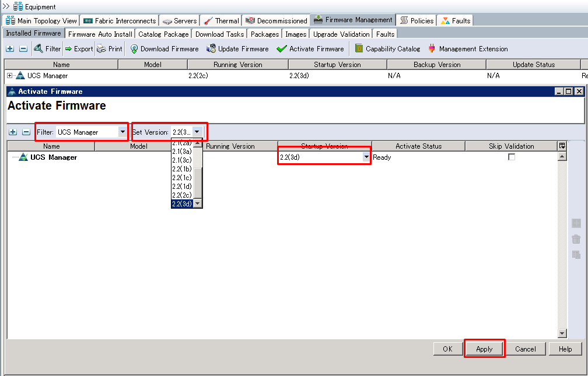588x376 pixels.
Task: Open the Thermal tab
Action: click(221, 20)
